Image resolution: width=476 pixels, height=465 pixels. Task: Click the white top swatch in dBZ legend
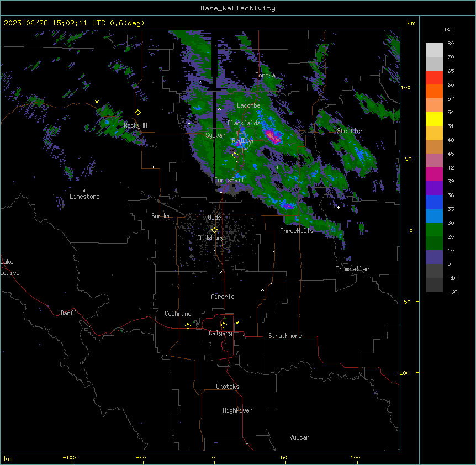434,50
